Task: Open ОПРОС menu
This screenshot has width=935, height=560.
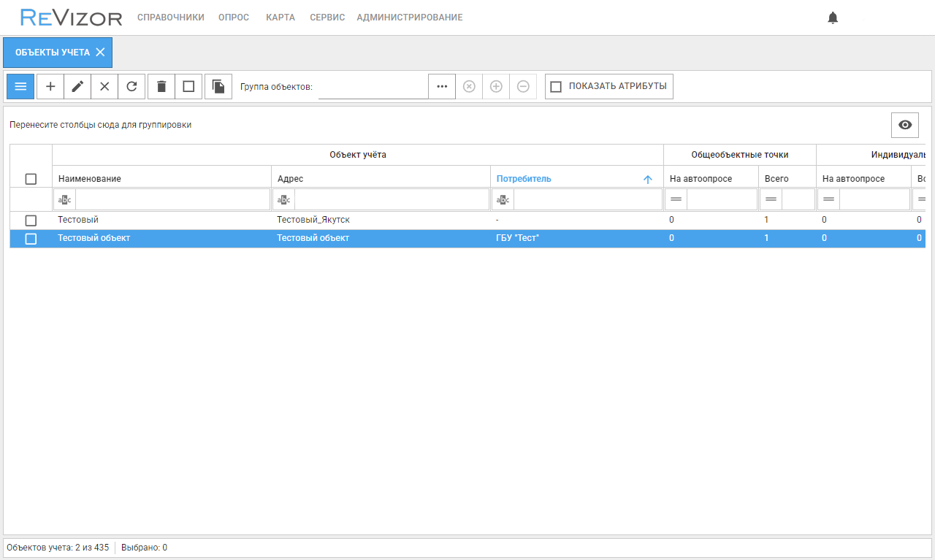Action: [234, 18]
